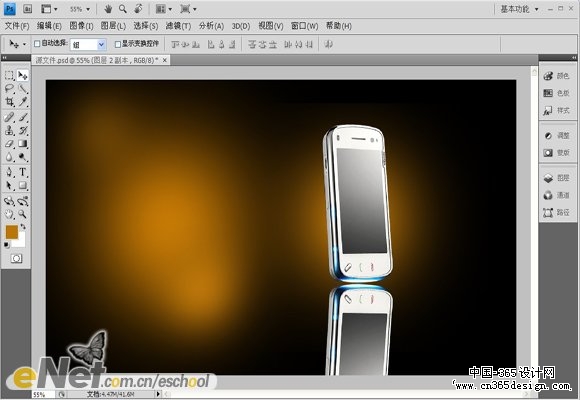Click the orange foreground color swatch

coord(11,232)
